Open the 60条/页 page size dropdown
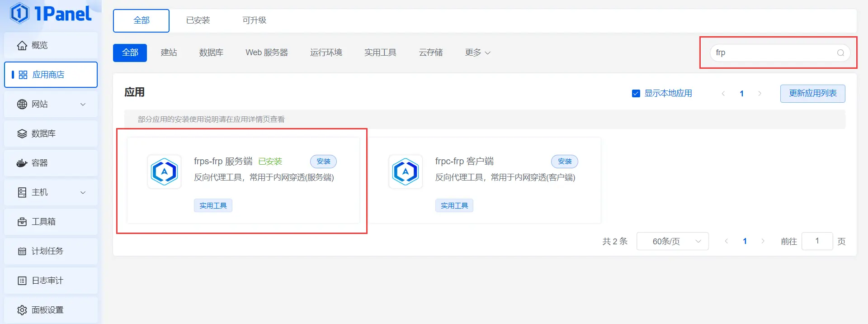The image size is (868, 324). [x=672, y=241]
